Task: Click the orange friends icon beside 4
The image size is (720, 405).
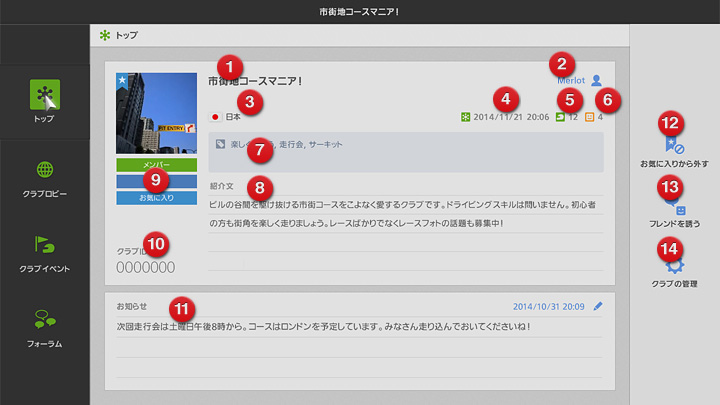Action: point(590,117)
